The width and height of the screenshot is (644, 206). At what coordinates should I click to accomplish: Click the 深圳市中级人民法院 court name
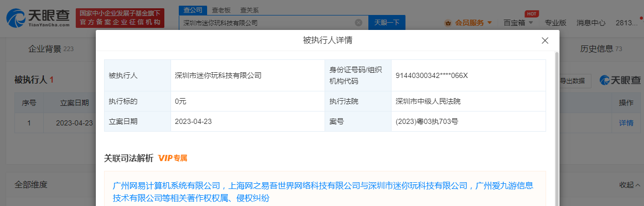tap(428, 101)
